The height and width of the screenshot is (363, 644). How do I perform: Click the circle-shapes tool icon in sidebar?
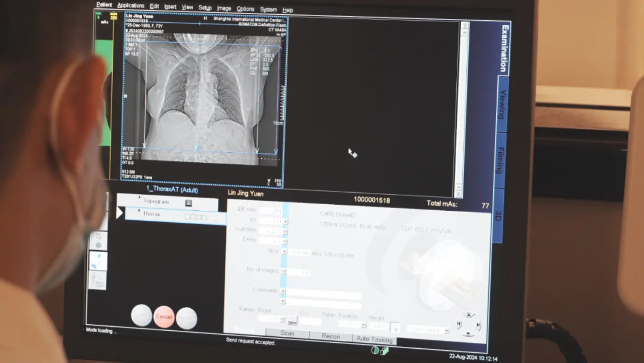[98, 241]
